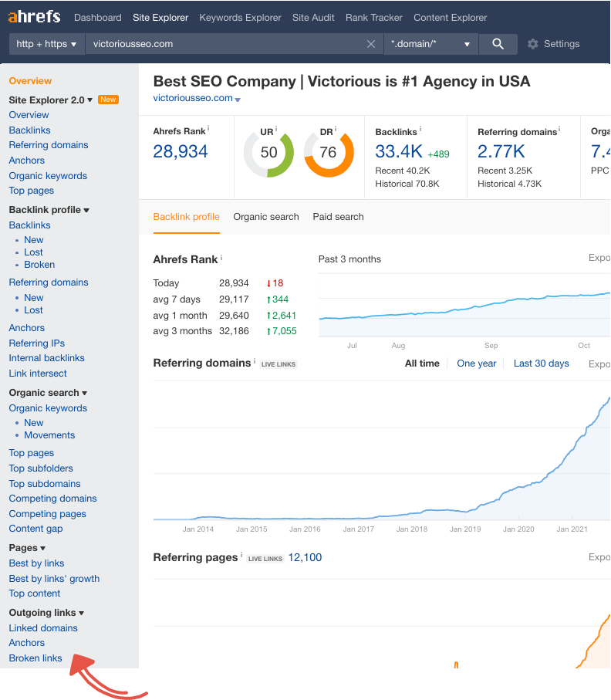The width and height of the screenshot is (611, 700).
Task: Switch to the Organic search tab
Action: [266, 217]
